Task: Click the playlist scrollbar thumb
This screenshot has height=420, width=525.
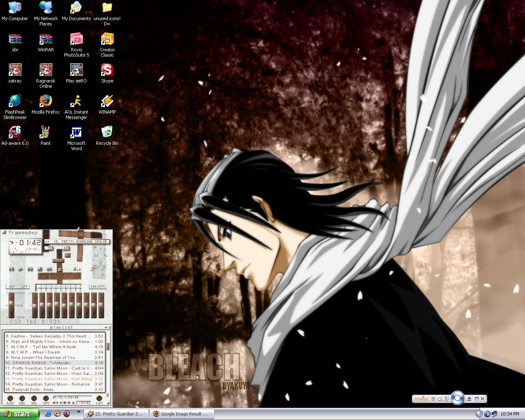Action: coord(108,347)
